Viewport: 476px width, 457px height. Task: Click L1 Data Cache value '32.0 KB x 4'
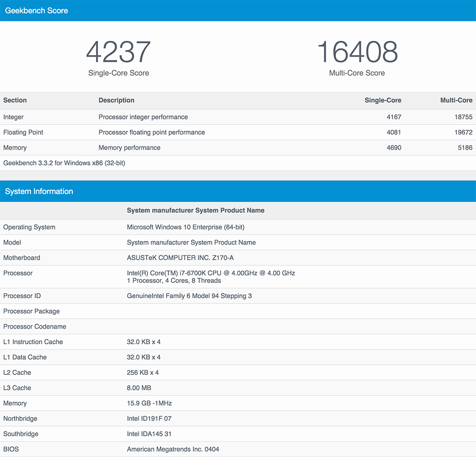pos(144,357)
